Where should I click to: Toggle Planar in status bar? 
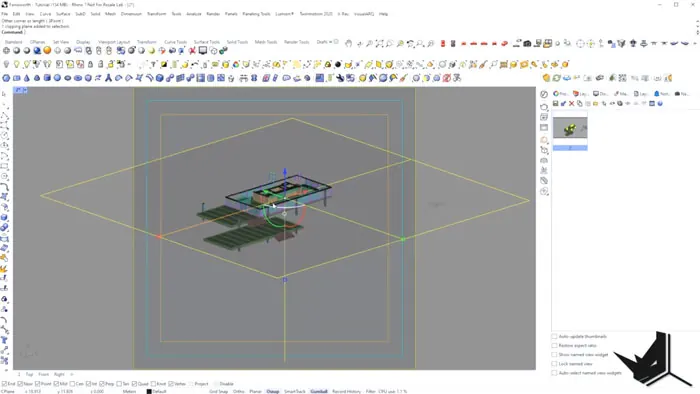click(x=255, y=391)
